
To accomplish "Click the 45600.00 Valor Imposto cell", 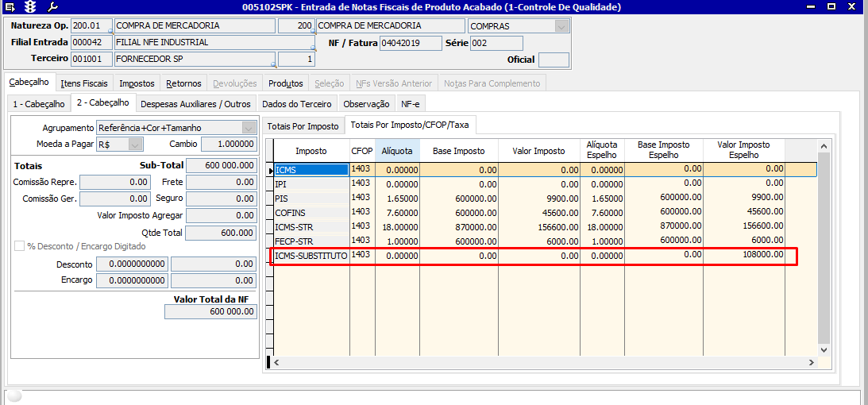I will [539, 213].
